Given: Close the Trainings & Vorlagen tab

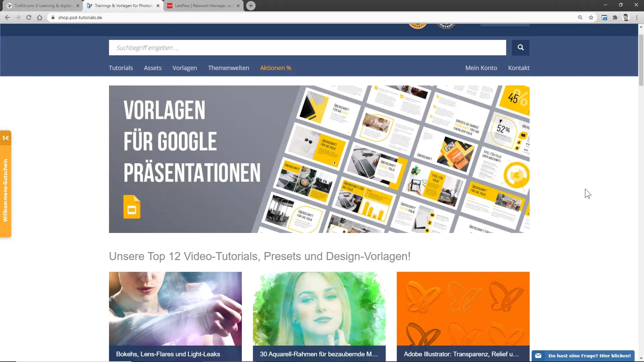Looking at the screenshot, I should [158, 6].
